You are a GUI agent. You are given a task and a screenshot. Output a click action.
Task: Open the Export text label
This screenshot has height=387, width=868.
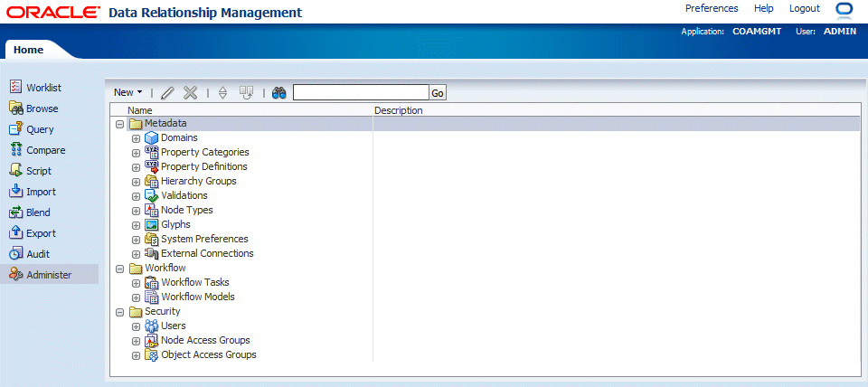click(x=41, y=233)
